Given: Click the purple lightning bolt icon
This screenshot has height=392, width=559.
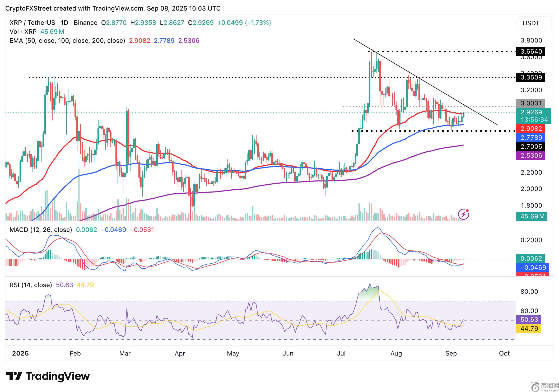Looking at the screenshot, I should point(463,214).
